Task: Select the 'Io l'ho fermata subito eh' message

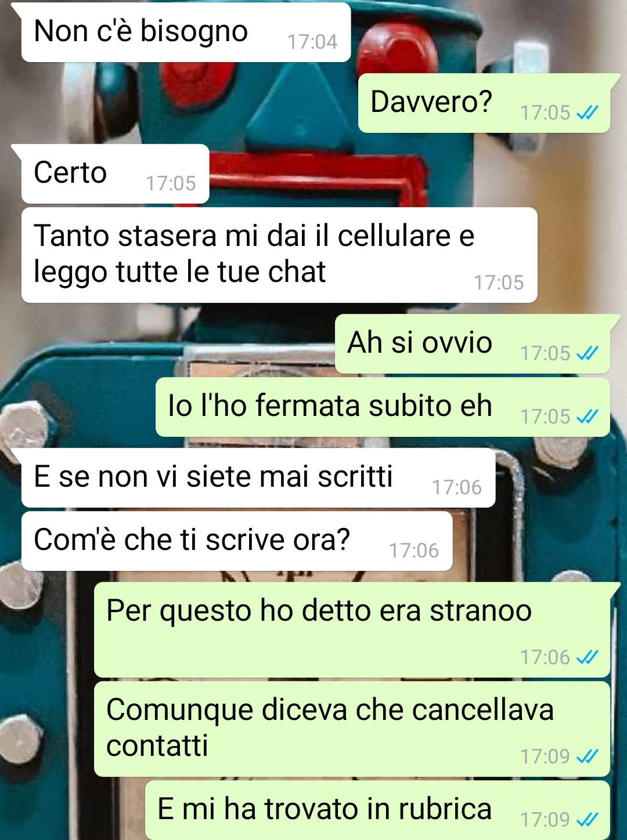Action: [383, 407]
